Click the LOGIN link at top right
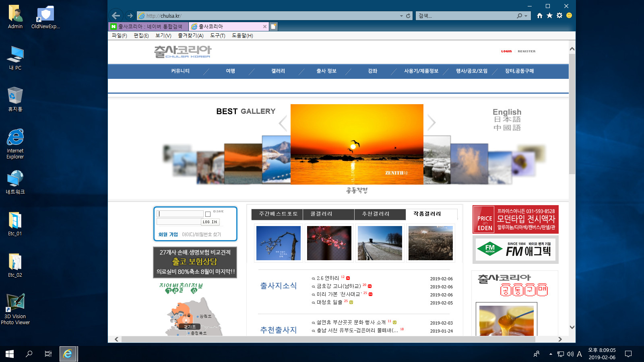The image size is (644, 362). point(506,51)
